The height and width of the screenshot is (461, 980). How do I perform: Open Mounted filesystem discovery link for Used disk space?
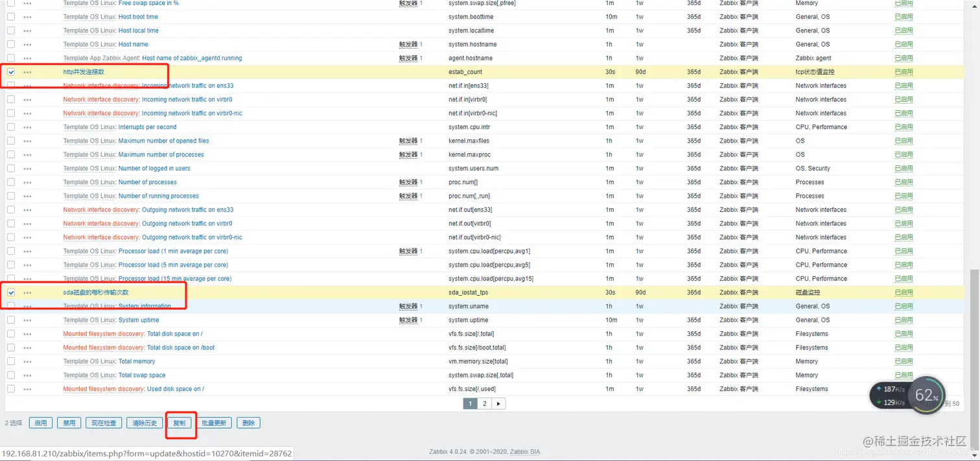tap(103, 389)
